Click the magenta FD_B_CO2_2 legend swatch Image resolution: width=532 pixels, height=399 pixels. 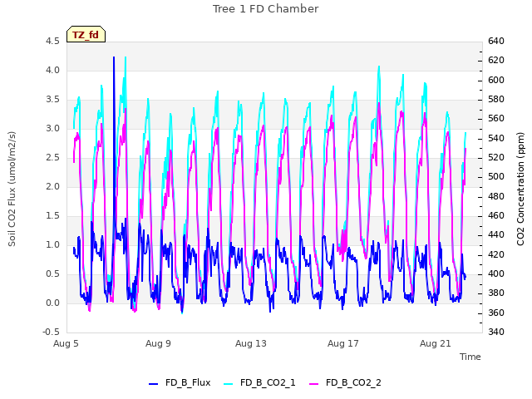click(x=314, y=384)
